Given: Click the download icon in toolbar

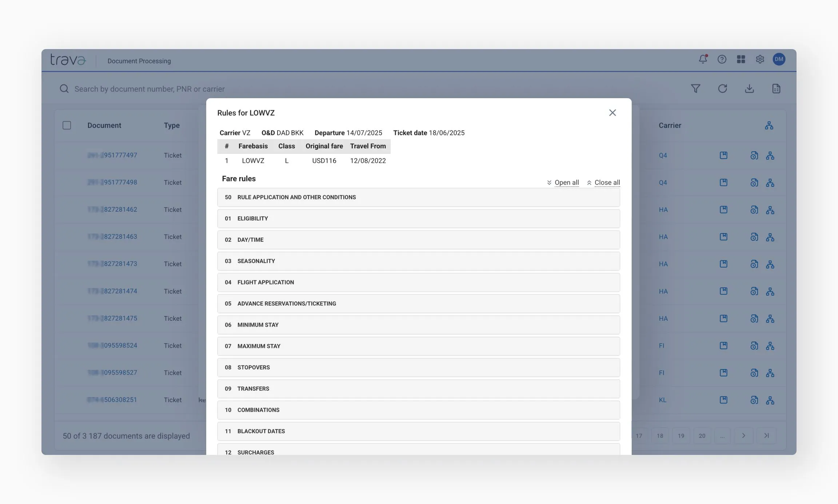Looking at the screenshot, I should click(x=749, y=89).
